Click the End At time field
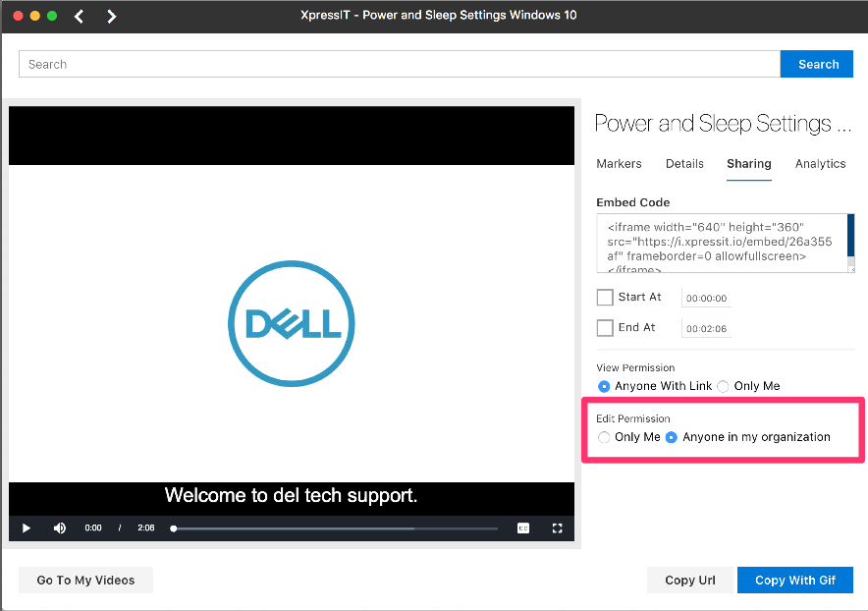 [x=706, y=328]
